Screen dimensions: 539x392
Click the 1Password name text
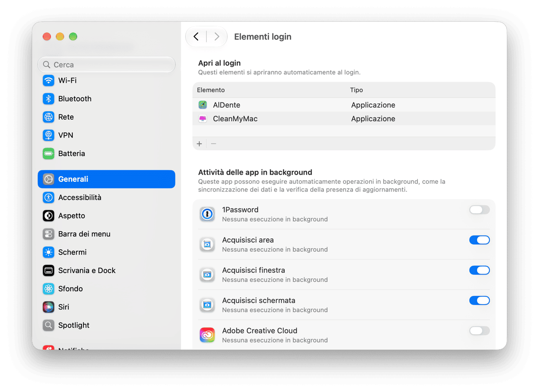(x=240, y=210)
